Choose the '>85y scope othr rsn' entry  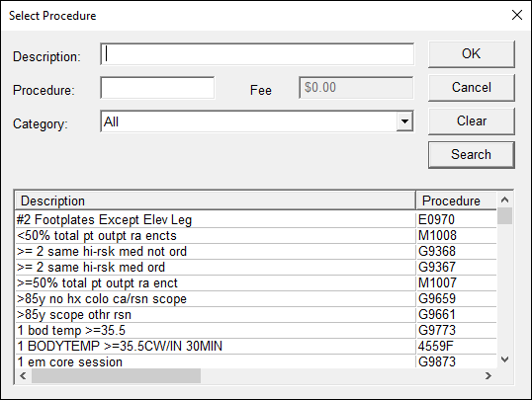256,315
